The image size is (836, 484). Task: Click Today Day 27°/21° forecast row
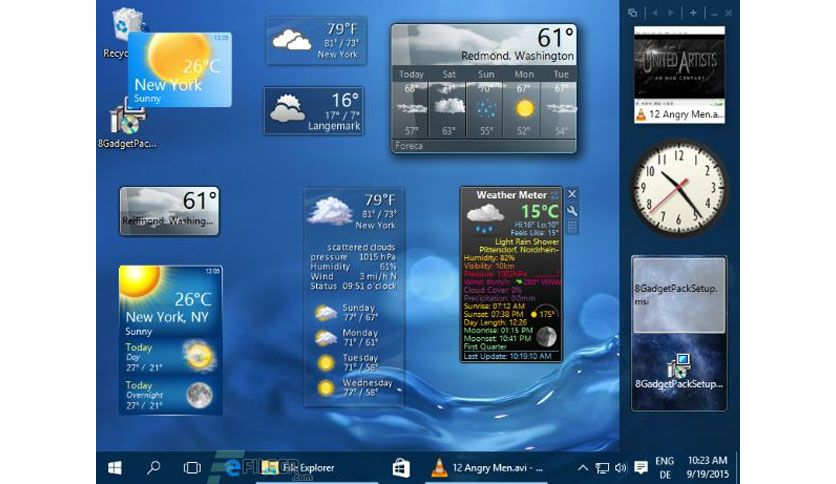pyautogui.click(x=170, y=357)
